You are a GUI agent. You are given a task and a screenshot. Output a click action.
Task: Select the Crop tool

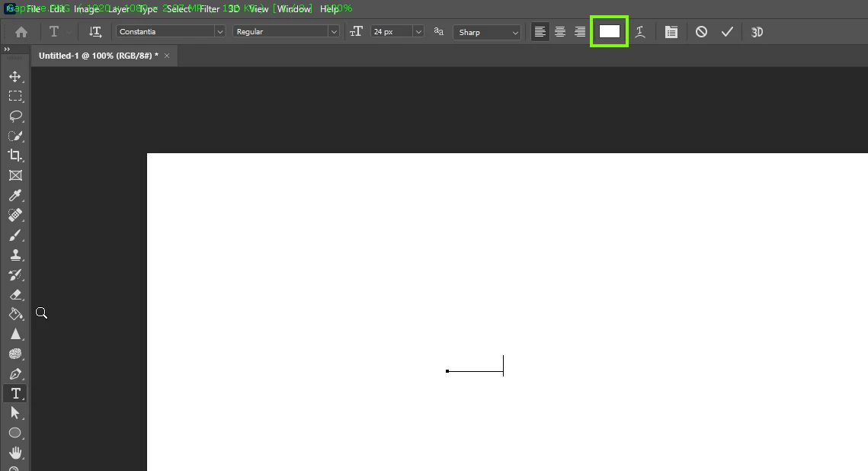15,155
